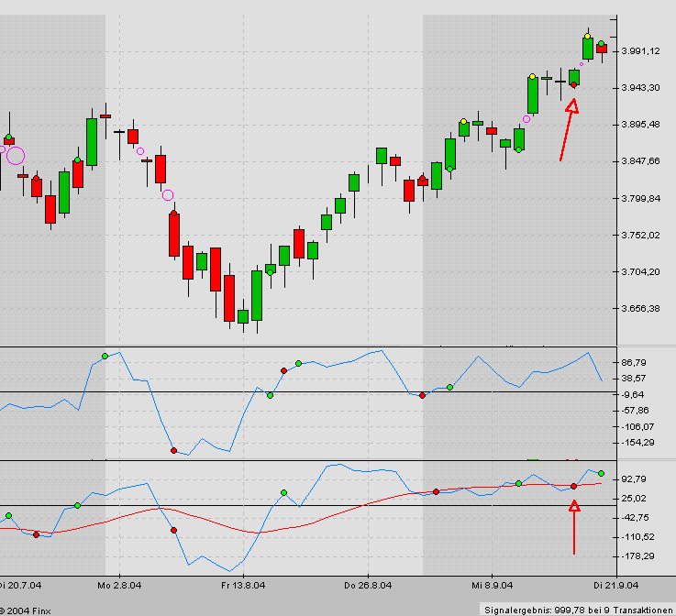The image size is (676, 616).
Task: Select red dot on the middle oscillator's zero line
Action: (422, 395)
